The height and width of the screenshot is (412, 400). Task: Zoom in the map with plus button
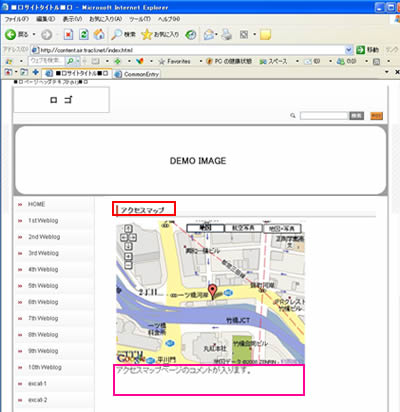[x=128, y=256]
